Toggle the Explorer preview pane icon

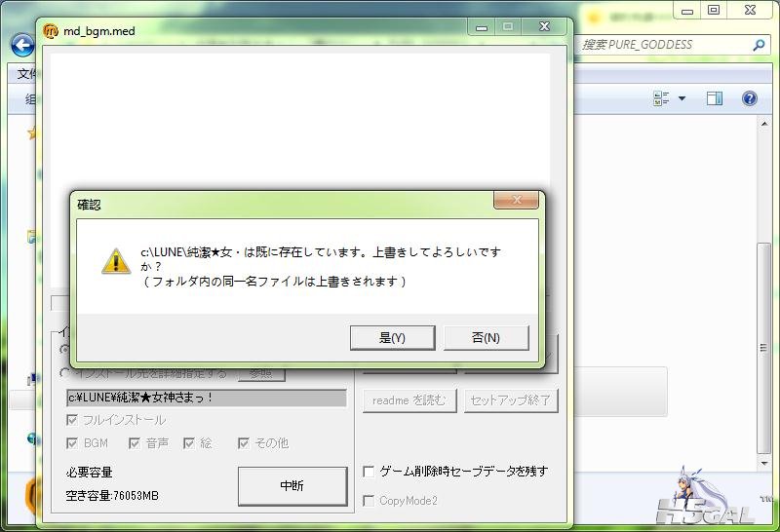pos(715,98)
